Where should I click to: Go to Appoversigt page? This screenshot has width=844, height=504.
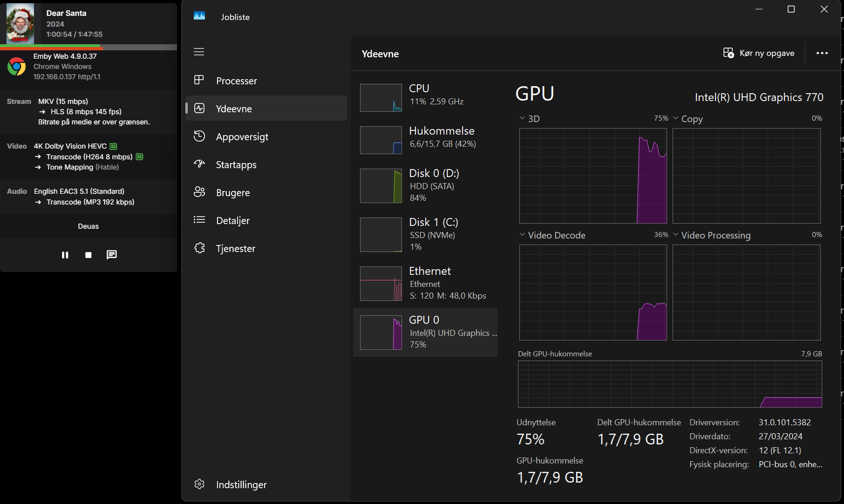pos(266,136)
